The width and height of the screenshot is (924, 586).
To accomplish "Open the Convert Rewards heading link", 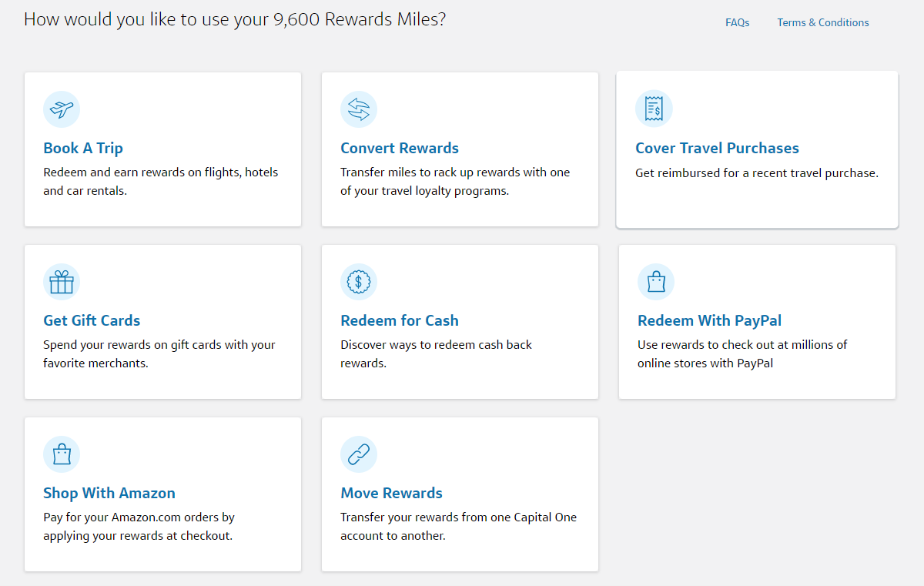I will 400,148.
